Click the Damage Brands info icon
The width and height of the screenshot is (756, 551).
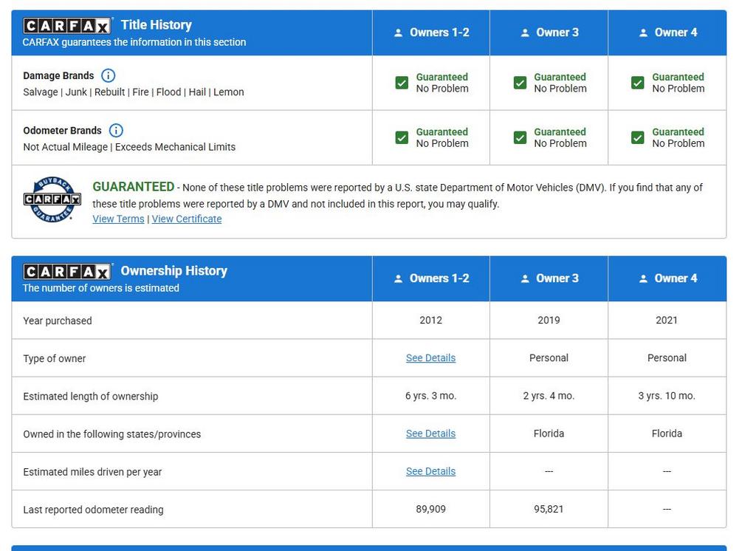[108, 75]
